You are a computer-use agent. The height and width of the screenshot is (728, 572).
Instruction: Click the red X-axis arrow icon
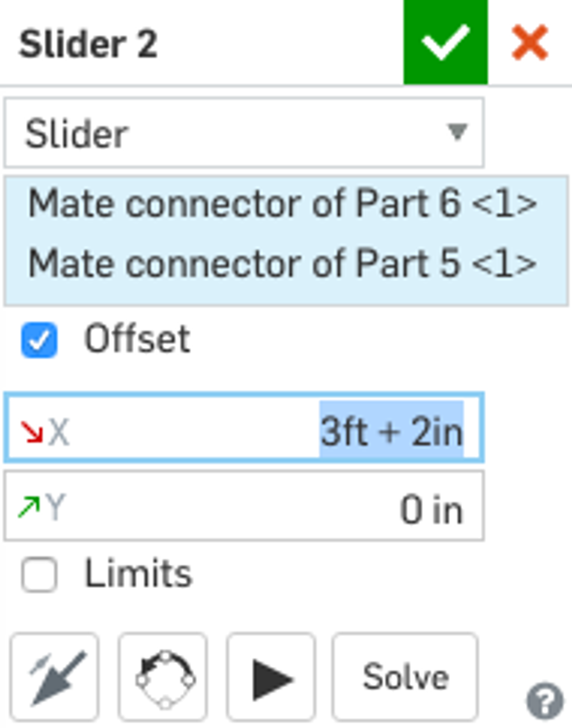[x=31, y=432]
